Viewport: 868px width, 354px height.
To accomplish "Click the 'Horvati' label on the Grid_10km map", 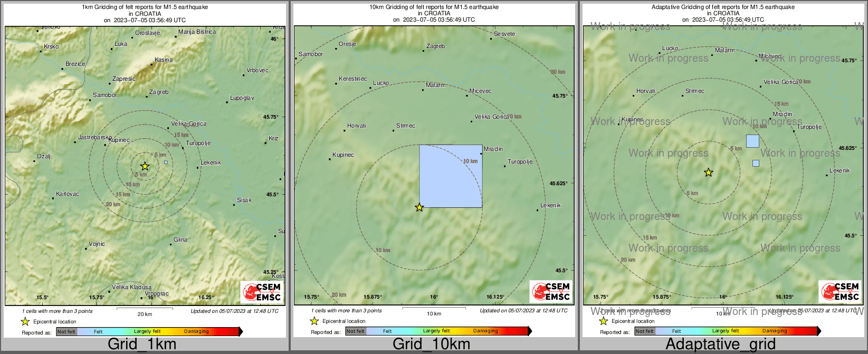I will pos(357,126).
